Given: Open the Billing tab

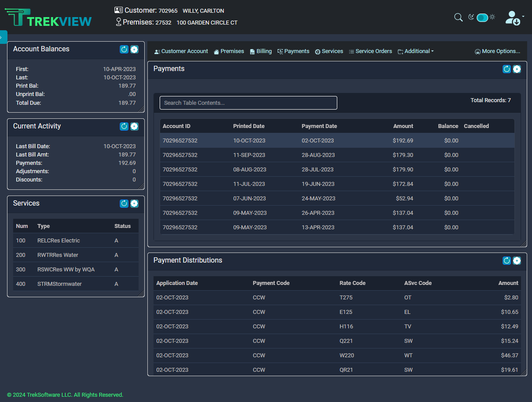Looking at the screenshot, I should tap(261, 51).
